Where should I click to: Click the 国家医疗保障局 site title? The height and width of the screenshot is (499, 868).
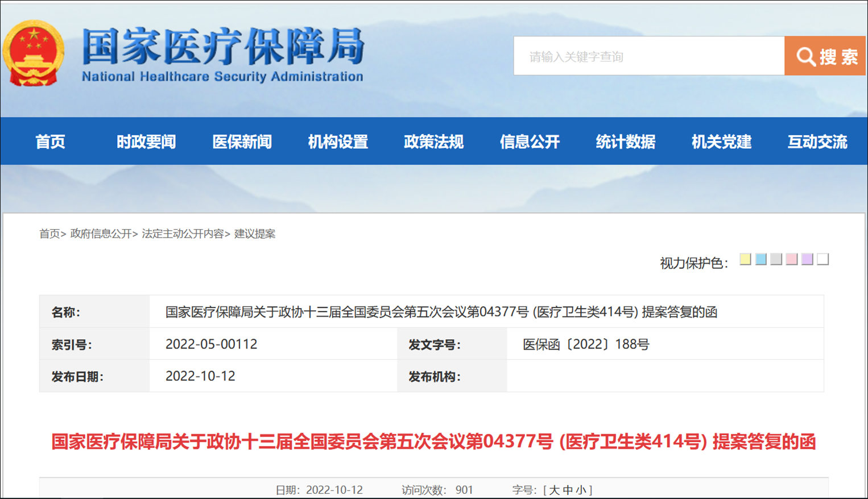223,45
